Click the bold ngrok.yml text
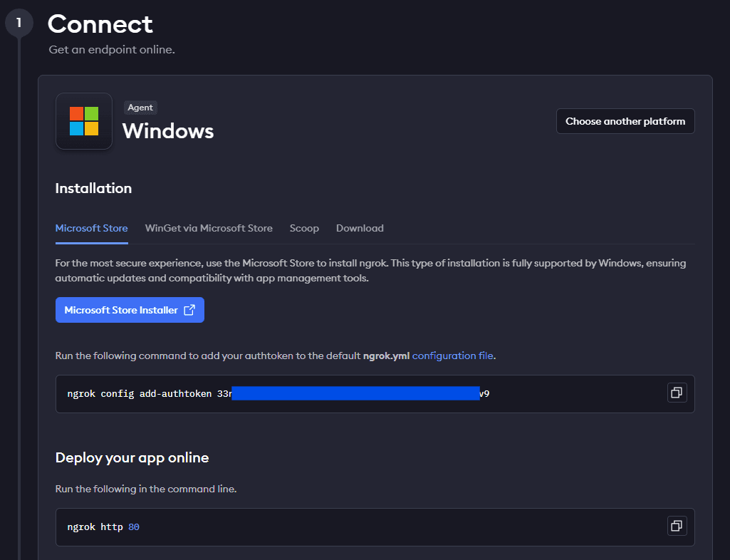Viewport: 730px width, 560px height. 386,356
